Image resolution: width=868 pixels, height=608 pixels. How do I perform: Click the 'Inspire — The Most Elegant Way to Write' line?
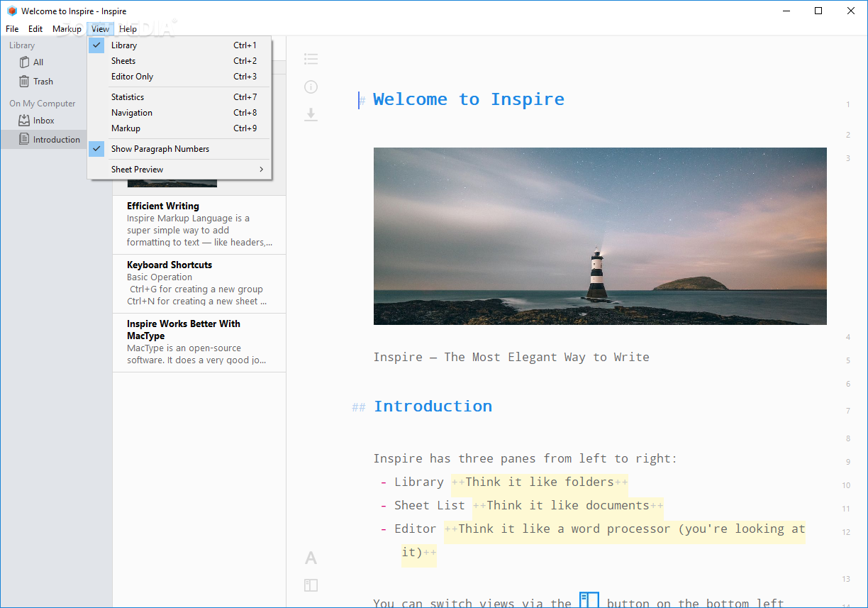(x=511, y=357)
